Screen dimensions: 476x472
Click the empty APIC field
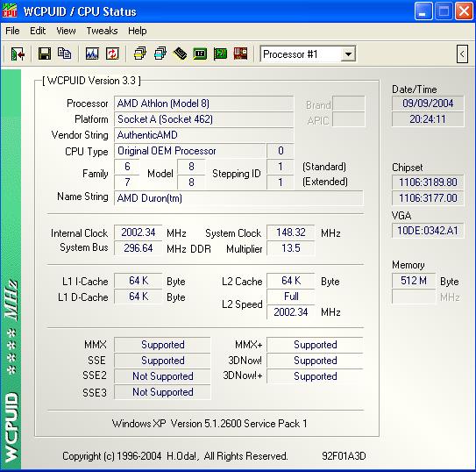tap(349, 119)
